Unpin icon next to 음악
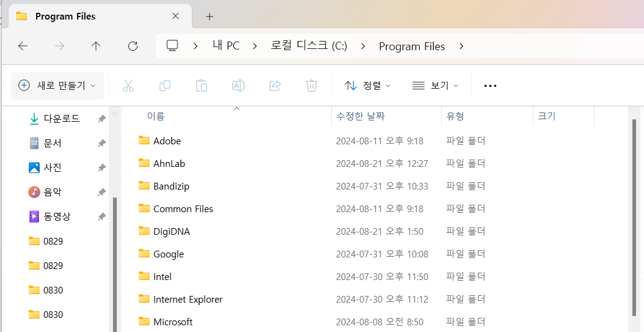The width and height of the screenshot is (644, 332). click(101, 192)
